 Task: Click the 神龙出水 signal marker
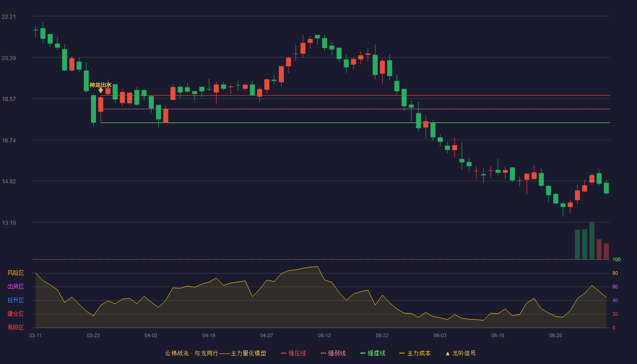point(101,87)
